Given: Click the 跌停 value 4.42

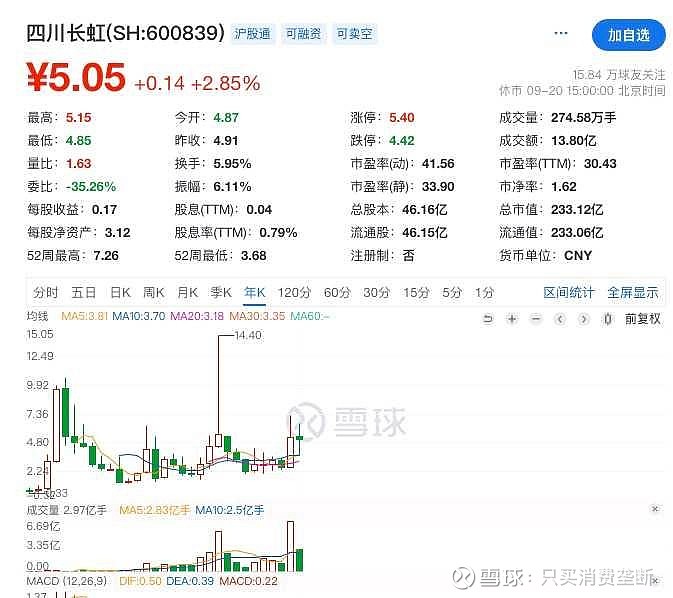Looking at the screenshot, I should [x=402, y=141].
